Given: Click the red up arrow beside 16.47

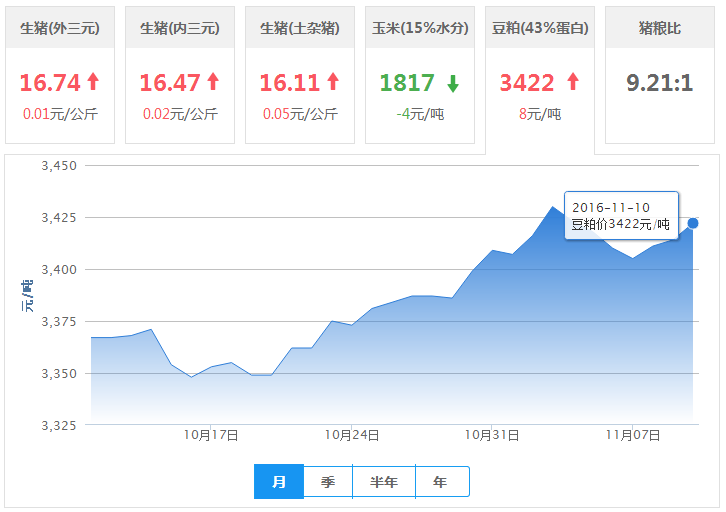Looking at the screenshot, I should pyautogui.click(x=213, y=81).
